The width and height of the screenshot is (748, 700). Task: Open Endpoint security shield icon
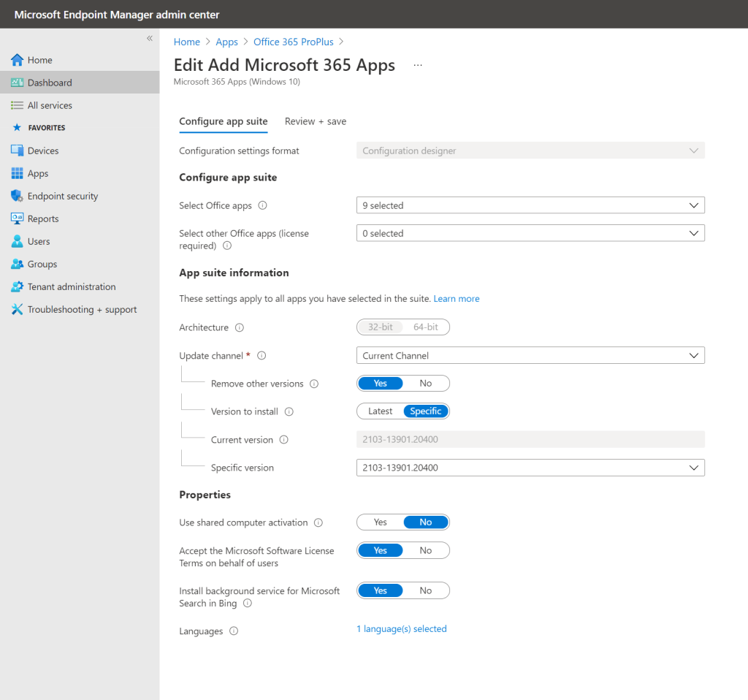[18, 196]
